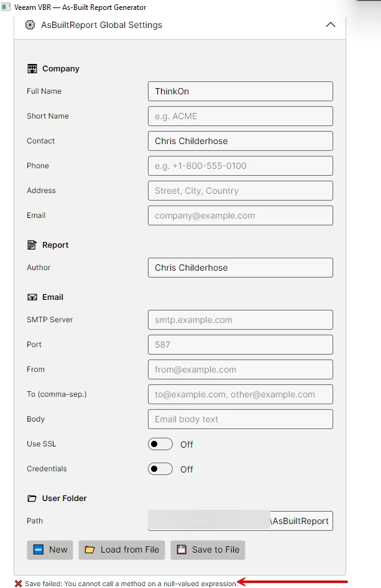Image resolution: width=381 pixels, height=588 pixels.
Task: Focus the To (comma-sep.) email field
Action: pos(240,394)
